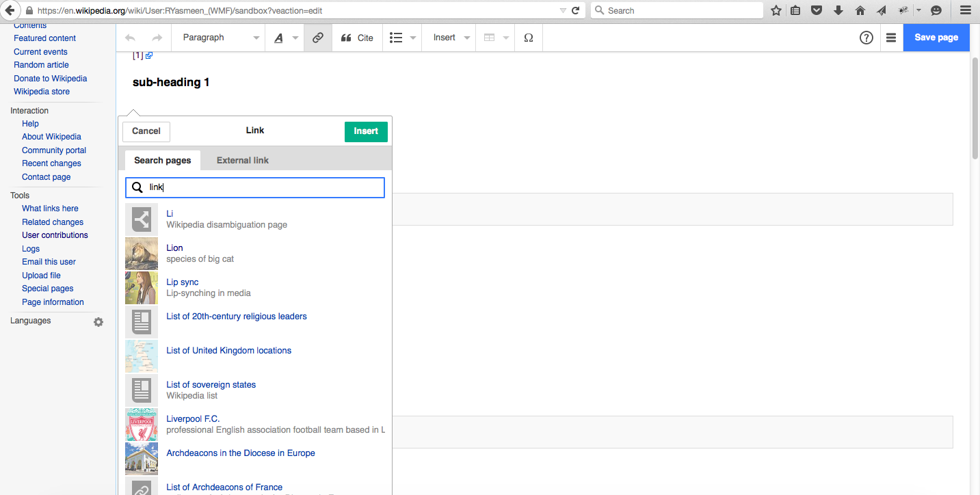Open the table dropdown in the toolbar
Image resolution: width=980 pixels, height=495 pixels.
point(496,38)
